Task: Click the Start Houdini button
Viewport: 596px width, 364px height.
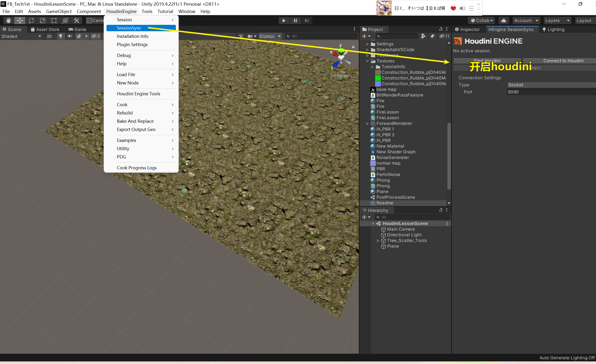Action: 487,61
